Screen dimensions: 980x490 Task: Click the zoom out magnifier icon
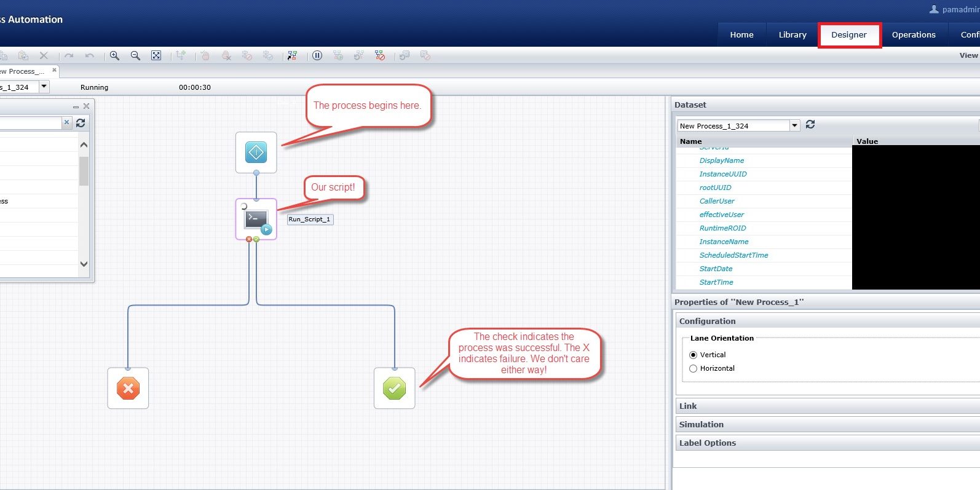(x=135, y=55)
